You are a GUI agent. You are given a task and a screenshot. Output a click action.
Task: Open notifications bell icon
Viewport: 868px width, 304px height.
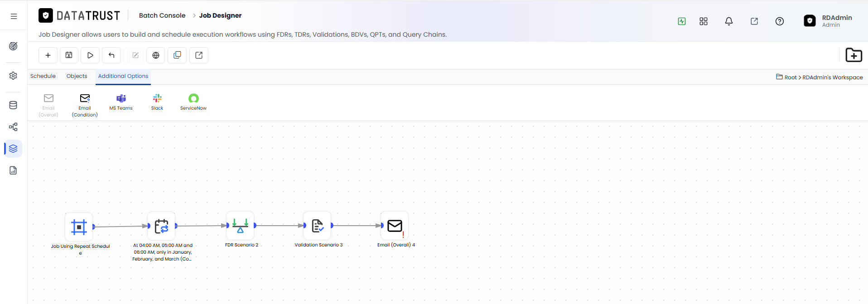[x=729, y=21]
